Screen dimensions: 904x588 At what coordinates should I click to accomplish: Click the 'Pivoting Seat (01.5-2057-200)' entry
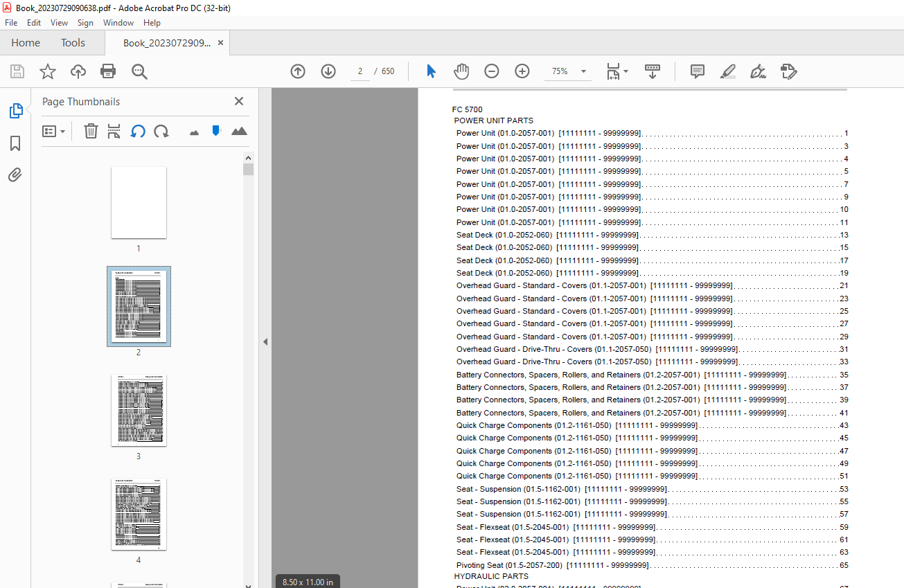[652, 565]
